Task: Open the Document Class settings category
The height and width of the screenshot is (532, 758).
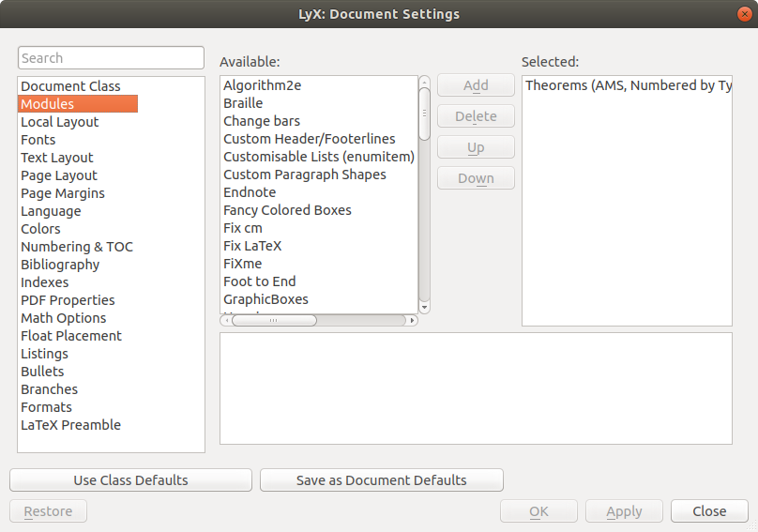Action: click(x=70, y=86)
